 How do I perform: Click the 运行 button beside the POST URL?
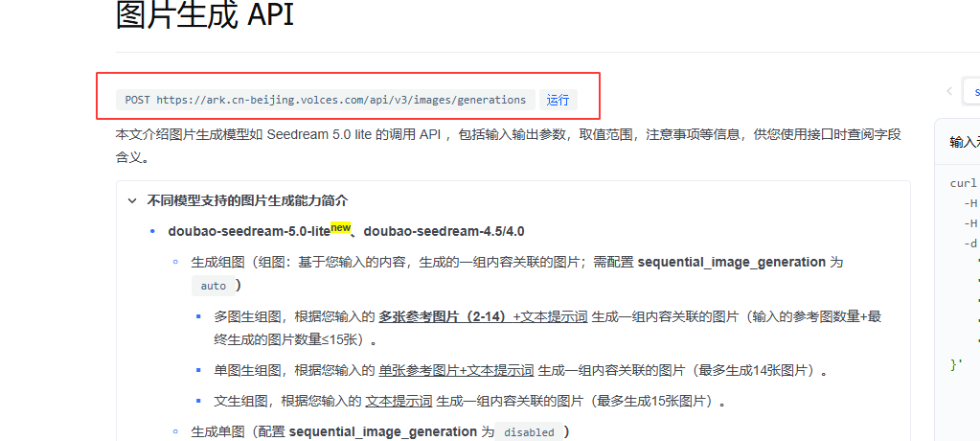tap(558, 100)
